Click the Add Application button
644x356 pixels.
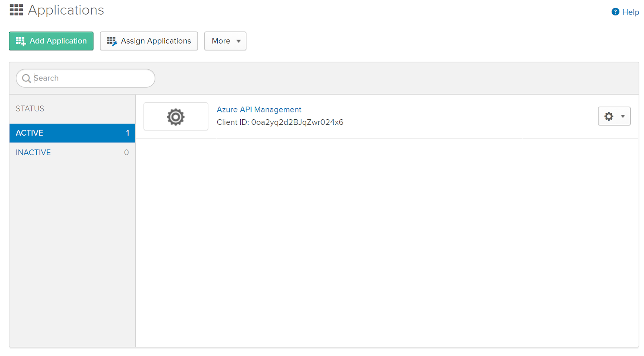(51, 41)
